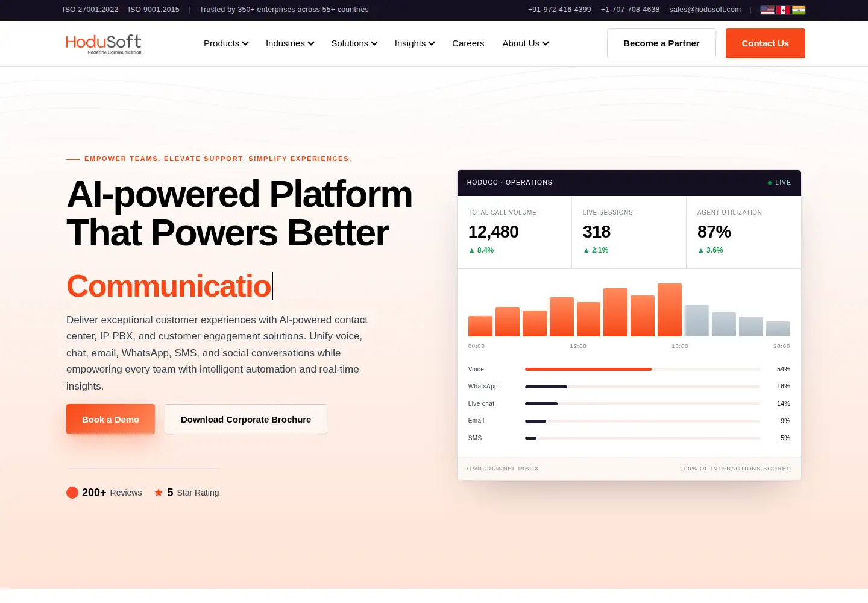Click the ISO 27001:2022 text
Screen dimensions: 868x603
[90, 10]
